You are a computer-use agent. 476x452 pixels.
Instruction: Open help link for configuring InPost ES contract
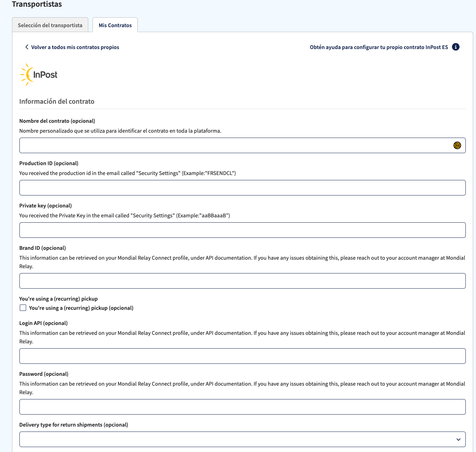click(379, 47)
